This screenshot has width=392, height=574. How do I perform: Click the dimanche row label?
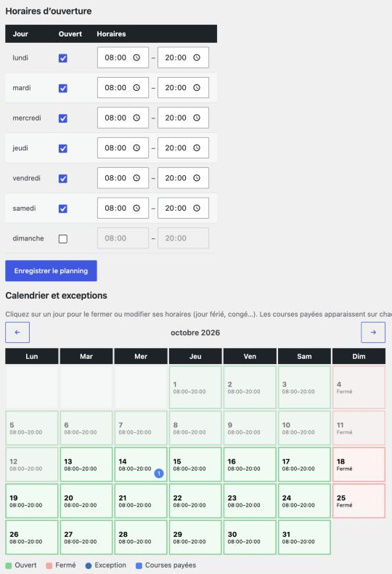coord(28,238)
